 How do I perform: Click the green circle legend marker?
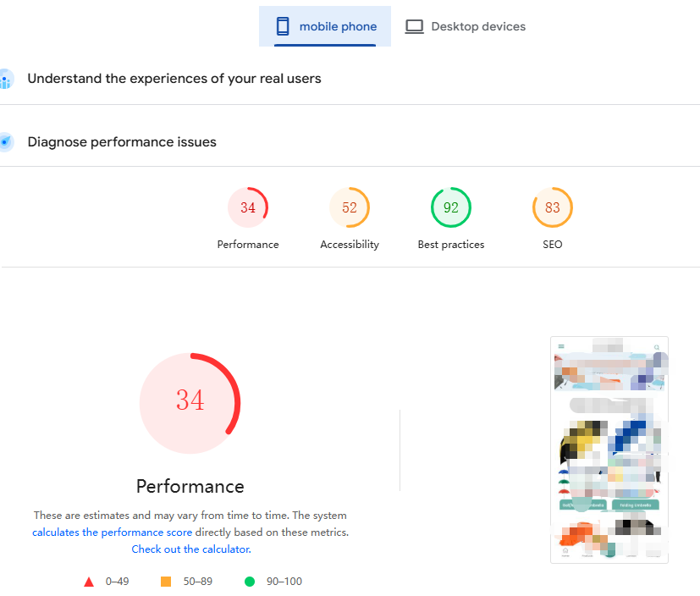250,582
